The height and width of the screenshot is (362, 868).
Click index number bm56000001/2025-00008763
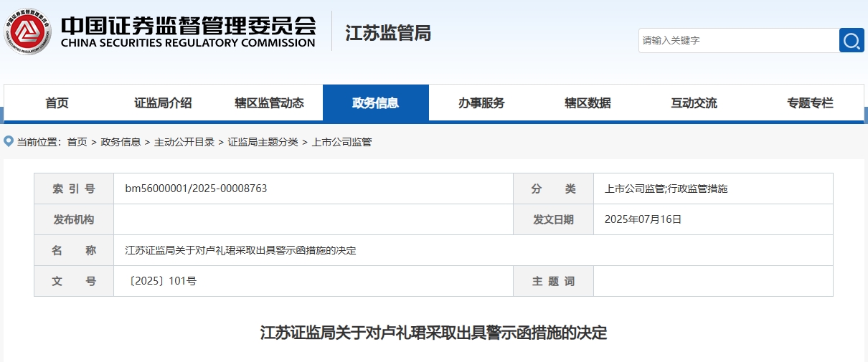point(196,189)
